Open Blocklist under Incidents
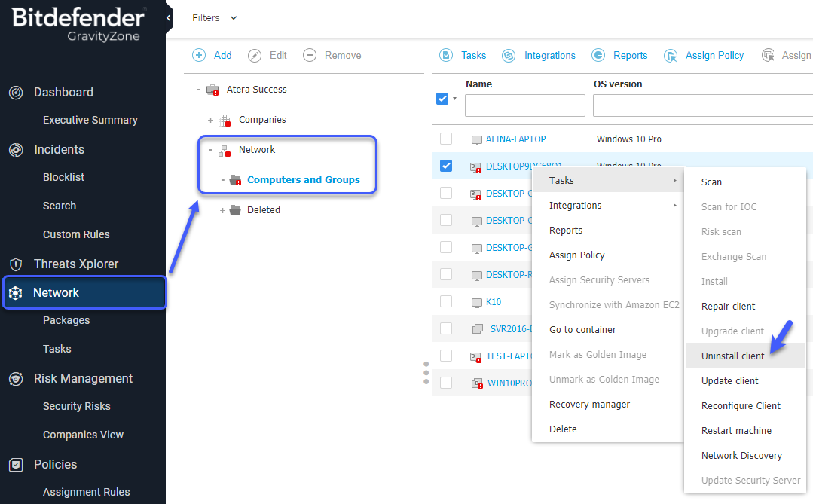This screenshot has width=813, height=504. [x=63, y=177]
